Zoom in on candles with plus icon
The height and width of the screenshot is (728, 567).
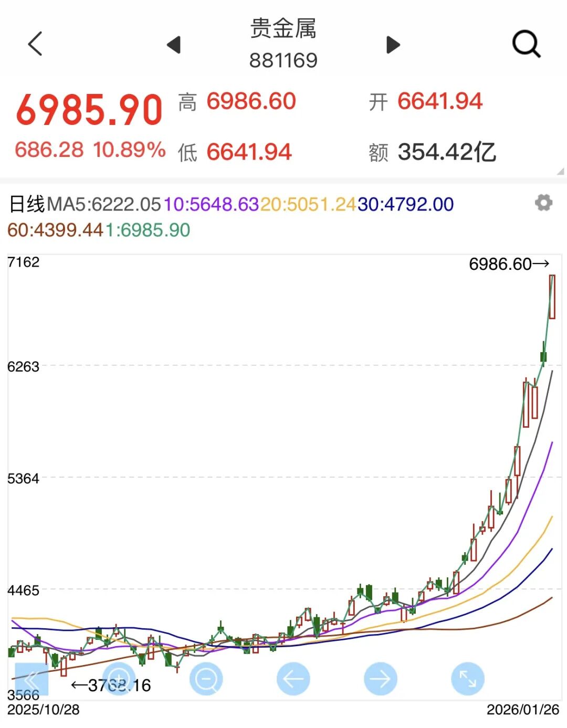119,678
